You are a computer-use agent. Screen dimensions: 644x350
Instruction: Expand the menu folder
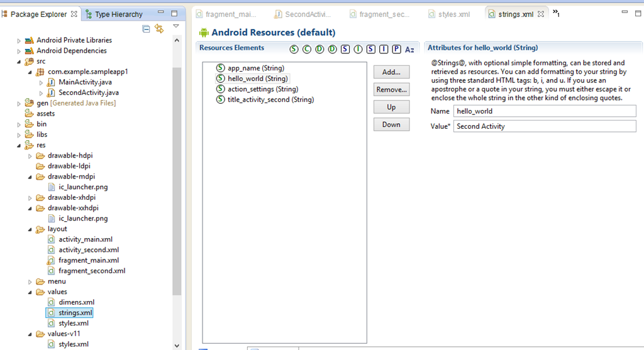tap(30, 282)
